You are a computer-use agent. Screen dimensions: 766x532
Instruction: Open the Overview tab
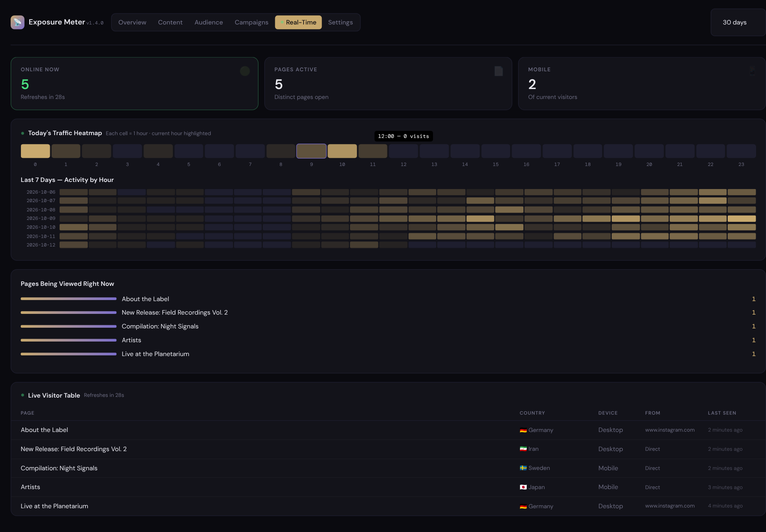point(132,22)
